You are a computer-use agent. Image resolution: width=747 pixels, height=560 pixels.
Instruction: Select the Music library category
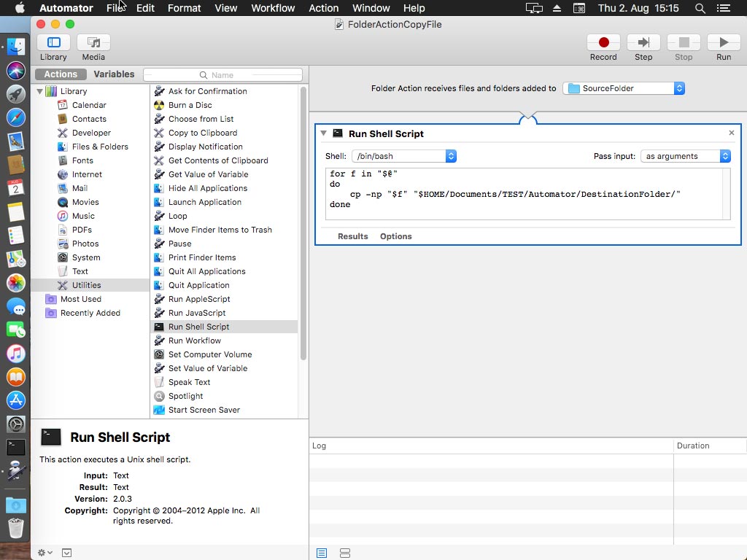click(83, 216)
